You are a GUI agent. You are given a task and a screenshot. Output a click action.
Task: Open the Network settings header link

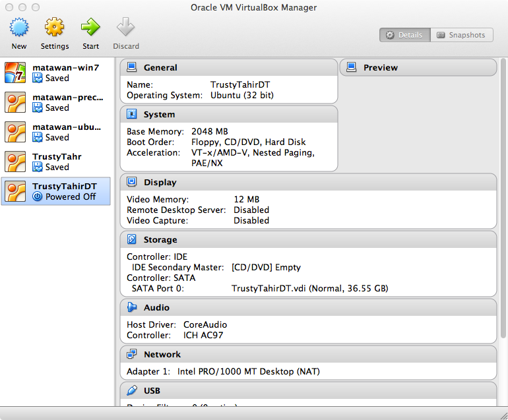(162, 355)
